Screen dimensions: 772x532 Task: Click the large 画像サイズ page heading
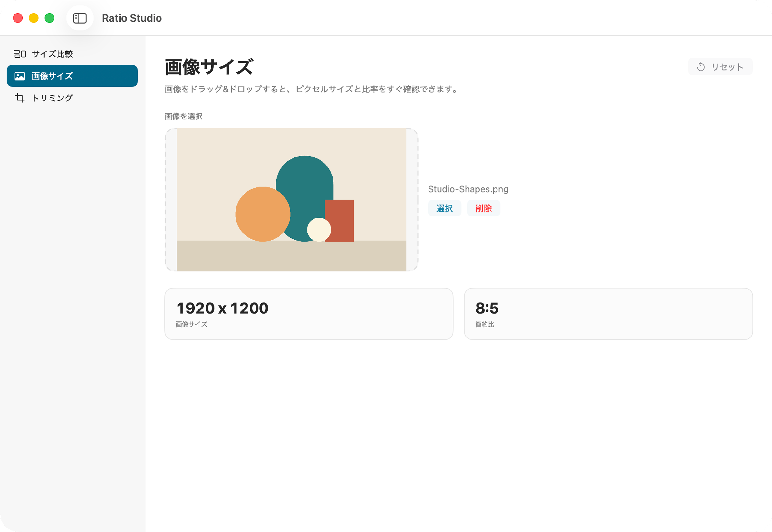[209, 67]
